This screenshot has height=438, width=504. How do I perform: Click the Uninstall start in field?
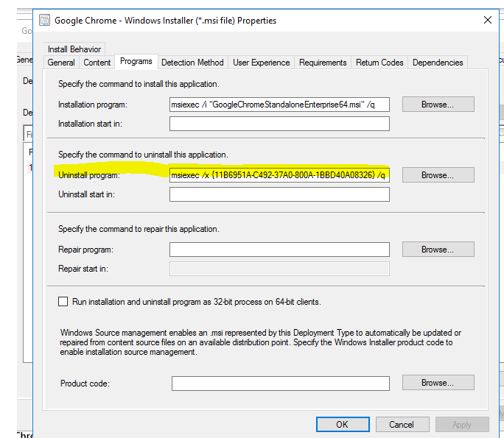point(279,194)
